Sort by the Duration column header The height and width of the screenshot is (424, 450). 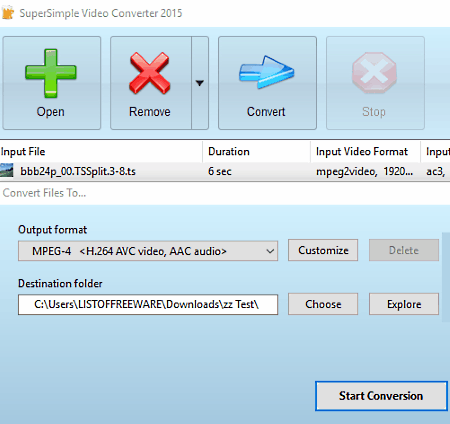click(256, 152)
